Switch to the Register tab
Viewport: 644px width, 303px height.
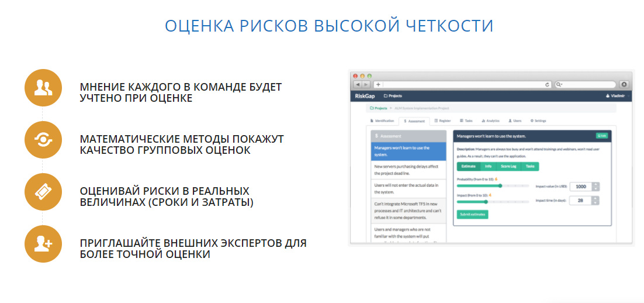tap(443, 121)
